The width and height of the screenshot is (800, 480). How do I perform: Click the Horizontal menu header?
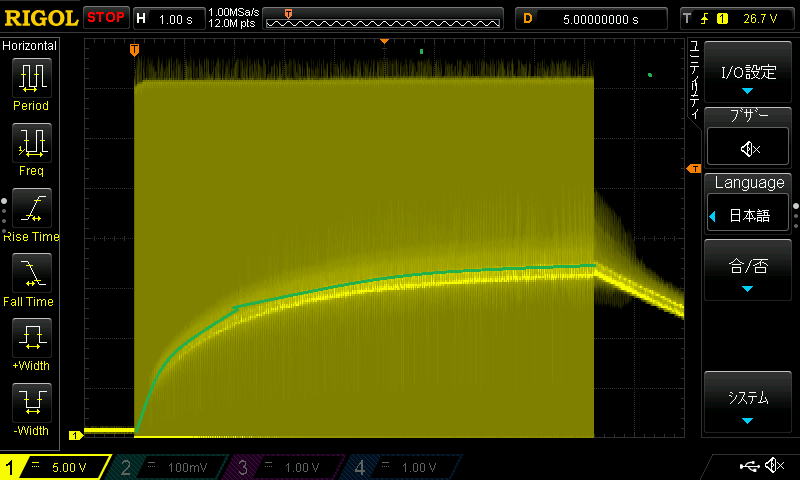click(30, 46)
